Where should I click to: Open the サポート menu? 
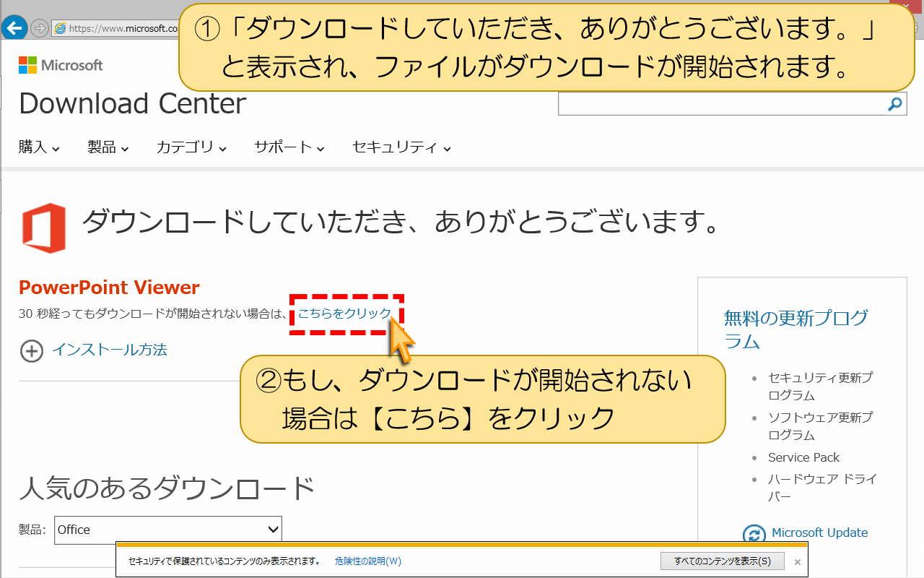click(x=289, y=147)
